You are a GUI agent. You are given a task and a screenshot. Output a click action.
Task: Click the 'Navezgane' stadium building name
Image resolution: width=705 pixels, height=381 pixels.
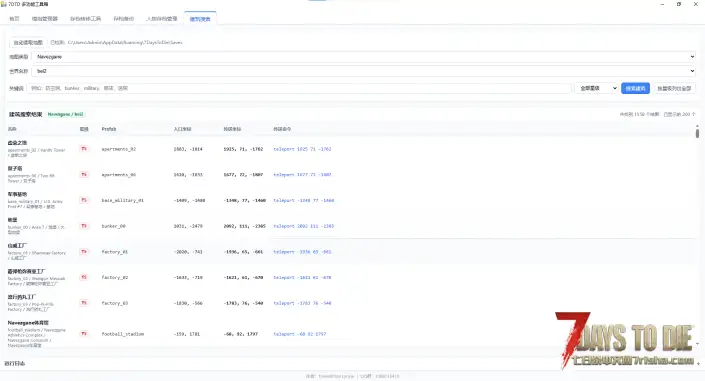tap(28, 323)
